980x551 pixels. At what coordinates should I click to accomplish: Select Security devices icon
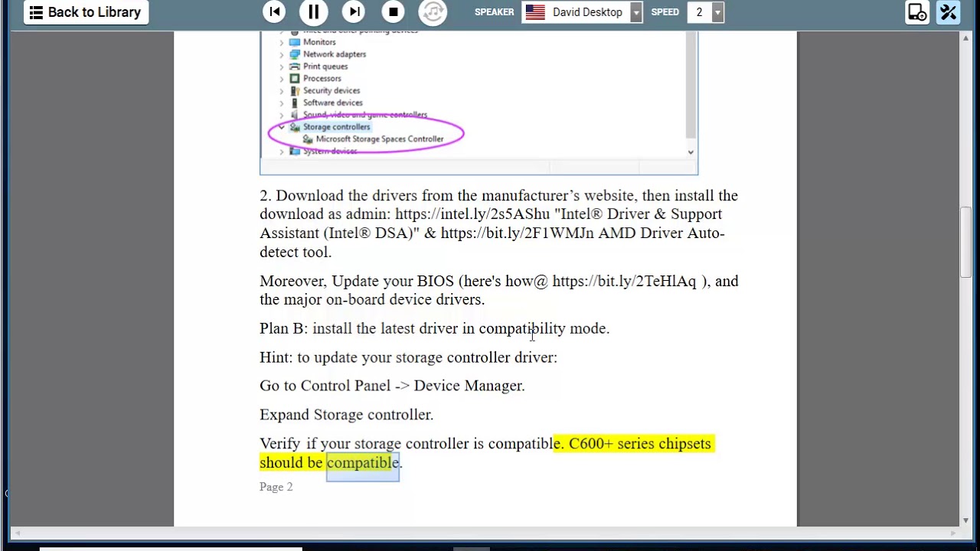(295, 91)
